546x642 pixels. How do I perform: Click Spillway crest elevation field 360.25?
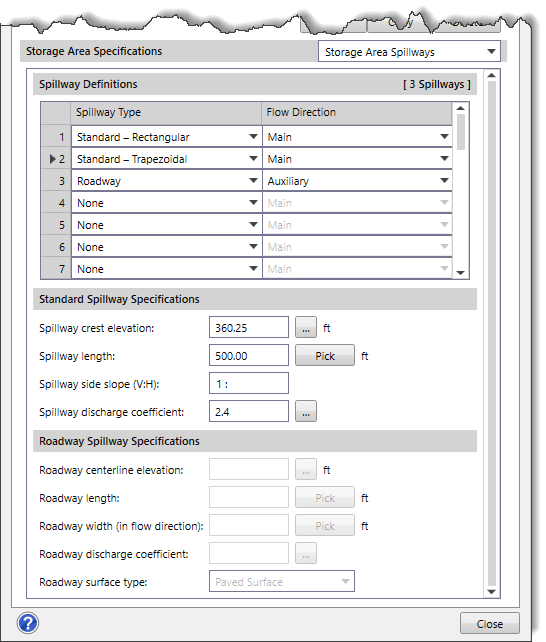tap(249, 328)
